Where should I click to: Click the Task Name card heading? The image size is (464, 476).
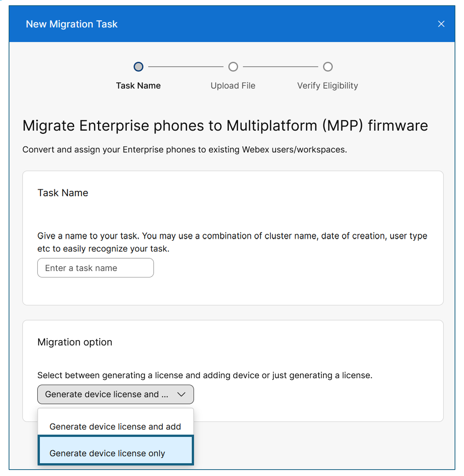tap(63, 193)
